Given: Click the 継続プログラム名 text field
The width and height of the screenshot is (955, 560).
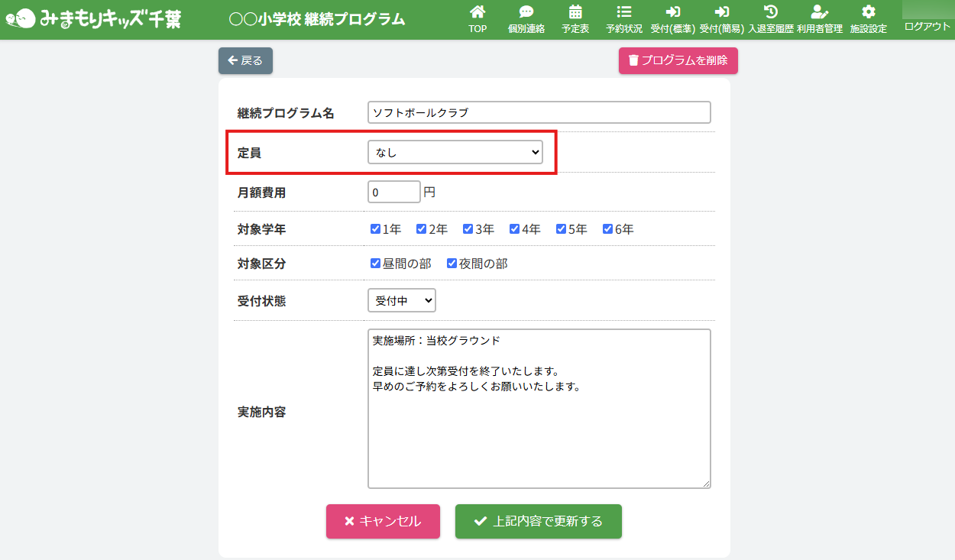Looking at the screenshot, I should coord(539,112).
